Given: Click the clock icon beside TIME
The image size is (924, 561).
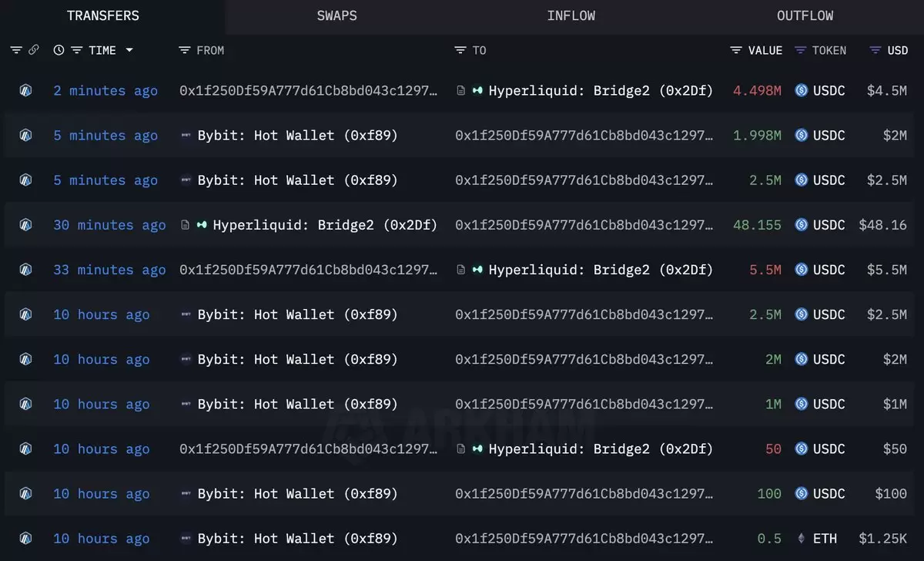Looking at the screenshot, I should (x=59, y=50).
